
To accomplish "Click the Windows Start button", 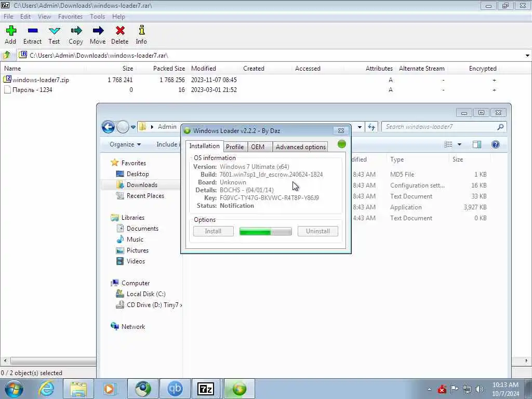I will tap(14, 389).
